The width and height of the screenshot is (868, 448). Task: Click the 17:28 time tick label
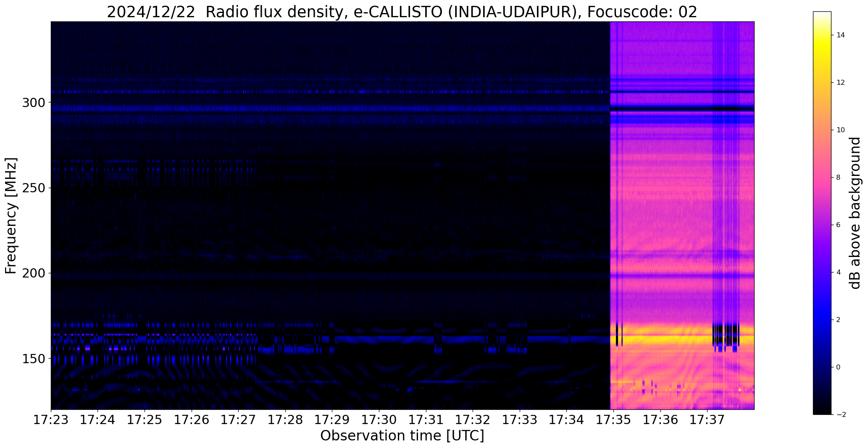click(x=285, y=419)
